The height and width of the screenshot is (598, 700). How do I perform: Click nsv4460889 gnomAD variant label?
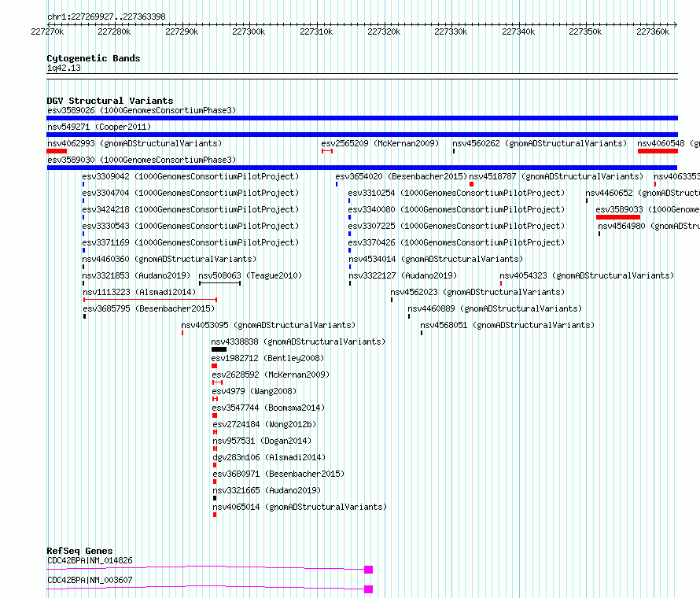point(495,308)
